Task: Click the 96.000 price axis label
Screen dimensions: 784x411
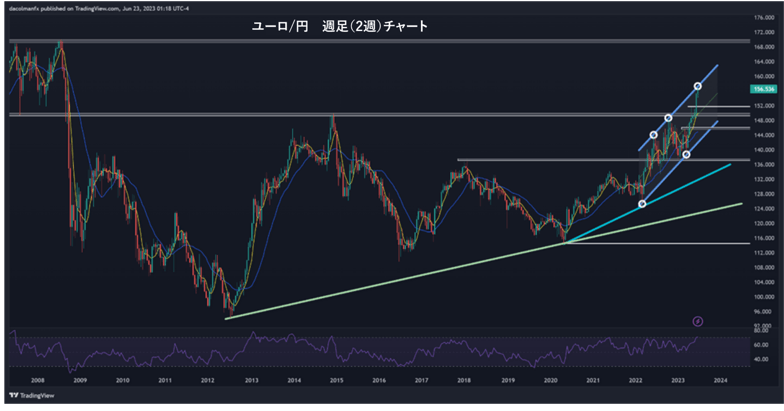Action: click(x=764, y=312)
